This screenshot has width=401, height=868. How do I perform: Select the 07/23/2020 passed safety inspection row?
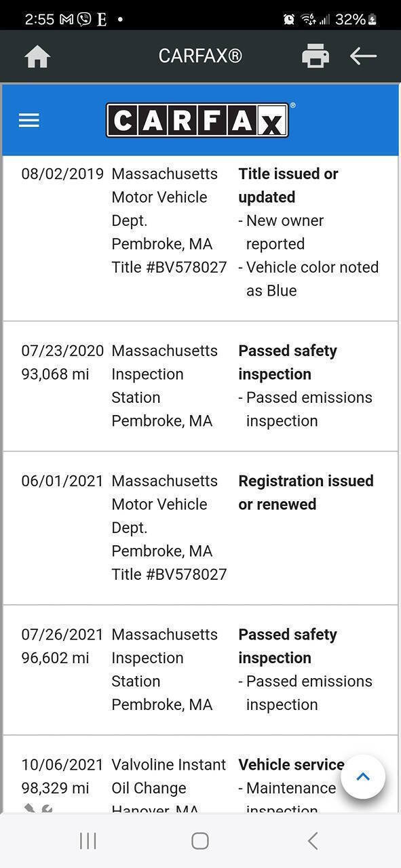[200, 387]
